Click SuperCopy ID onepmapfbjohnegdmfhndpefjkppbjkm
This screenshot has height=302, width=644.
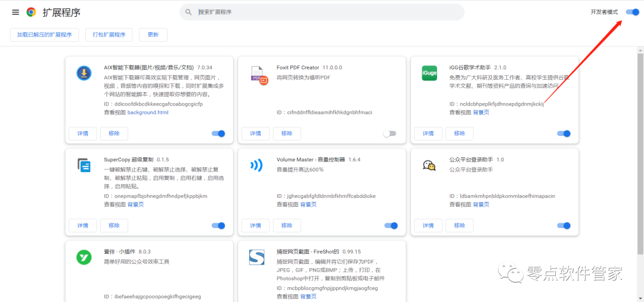tap(161, 196)
